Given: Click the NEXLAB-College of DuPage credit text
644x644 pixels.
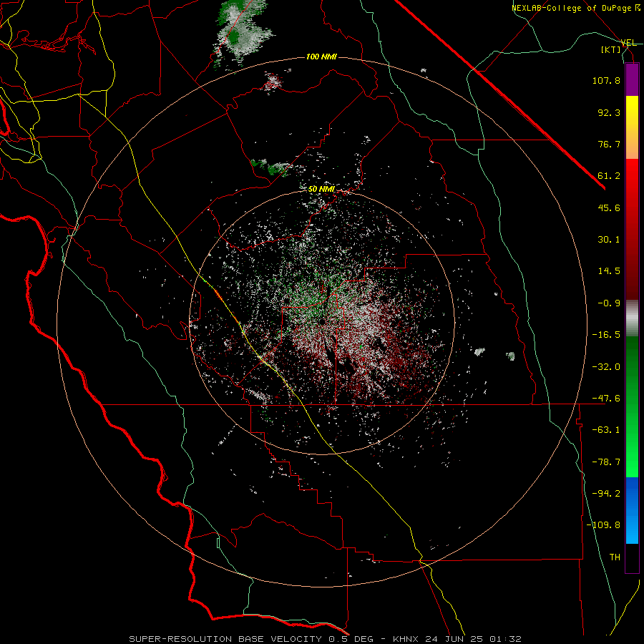Looking at the screenshot, I should pos(572,8).
